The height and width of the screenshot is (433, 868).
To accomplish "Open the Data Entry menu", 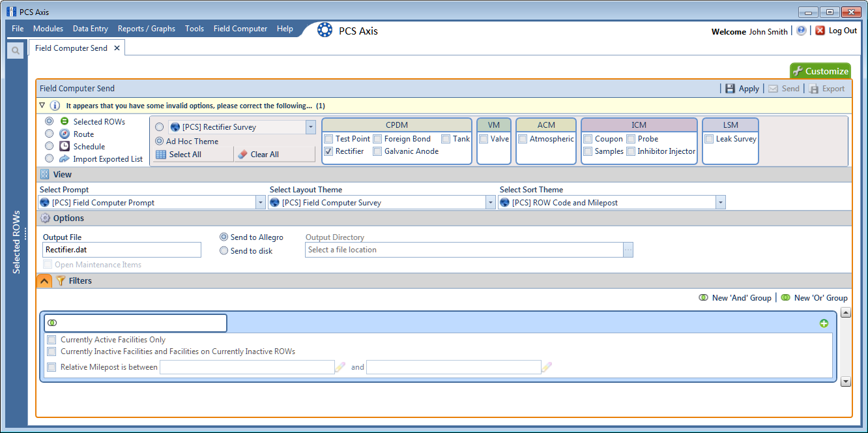I will pyautogui.click(x=91, y=29).
